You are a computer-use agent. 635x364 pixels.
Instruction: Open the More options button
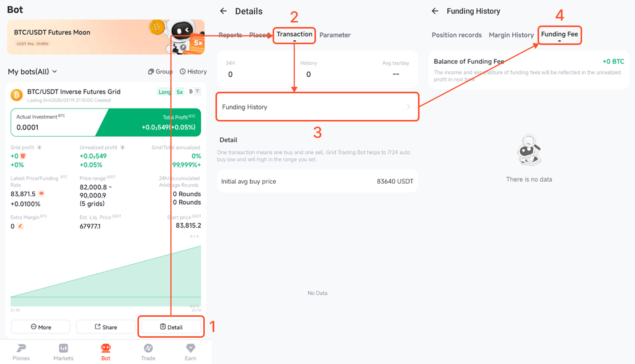click(41, 327)
